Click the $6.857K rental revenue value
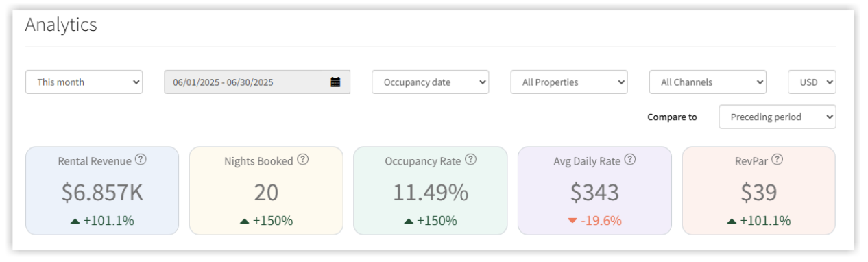868x262 pixels. (102, 193)
